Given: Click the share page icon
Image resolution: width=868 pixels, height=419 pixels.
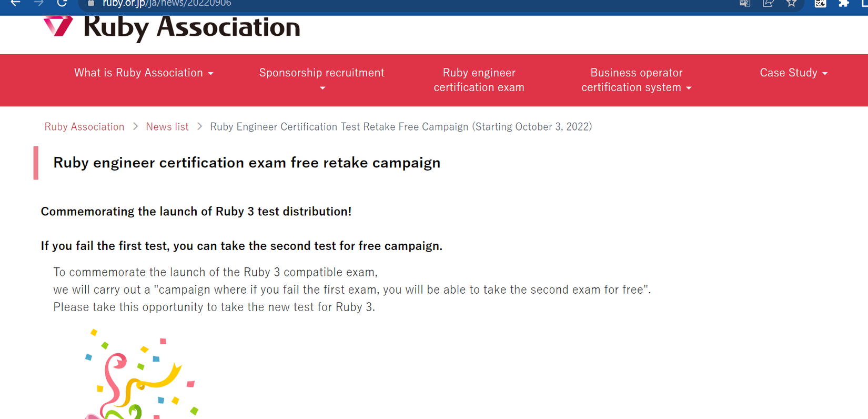Looking at the screenshot, I should point(768,3).
